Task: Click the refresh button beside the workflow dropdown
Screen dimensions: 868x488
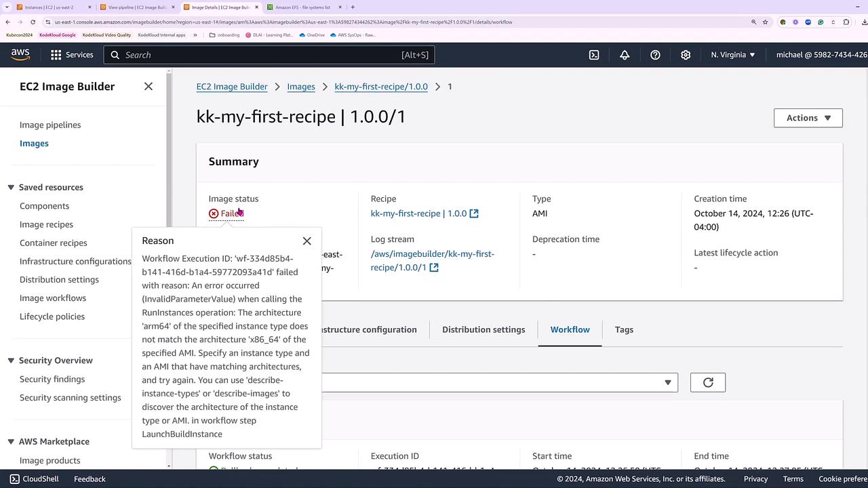Action: [708, 382]
